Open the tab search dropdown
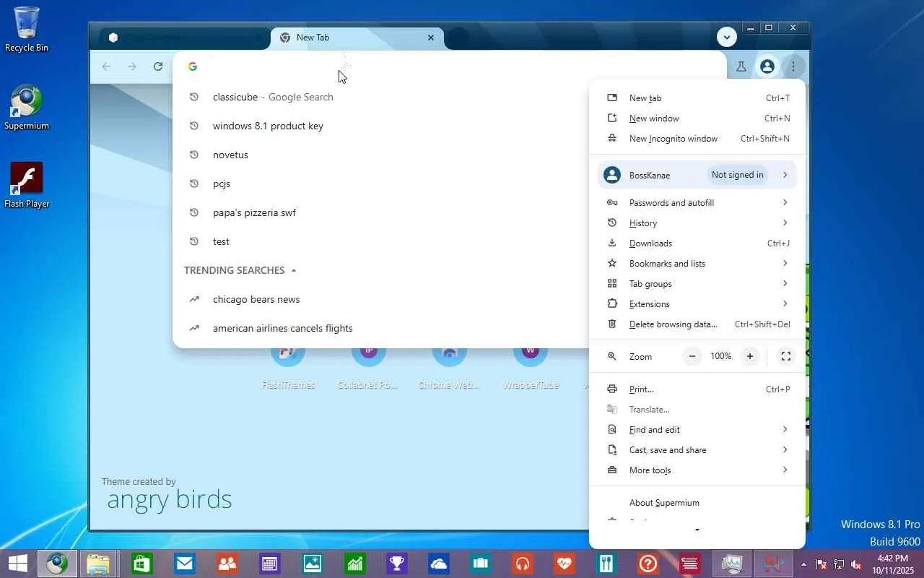Viewport: 924px width, 578px height. (727, 37)
